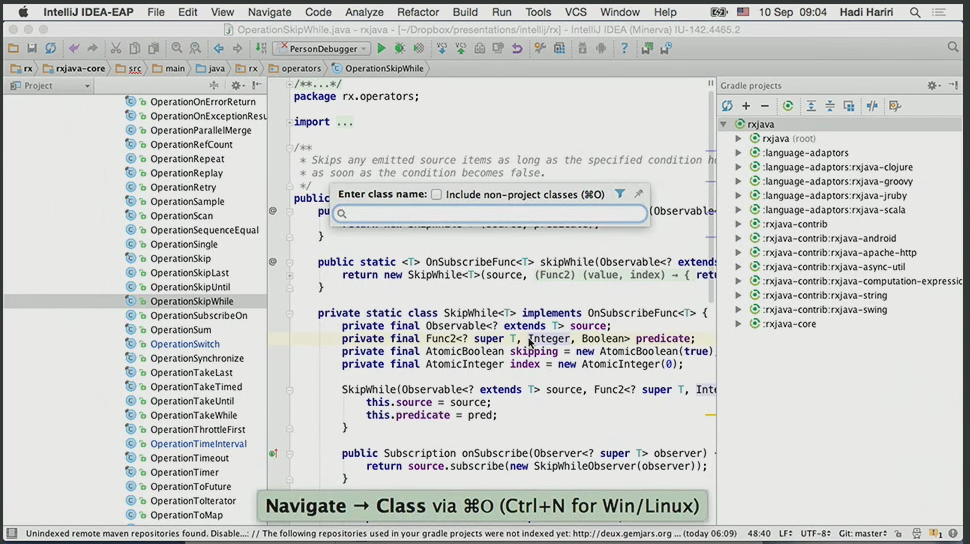Open the Refactor menu
The image size is (970, 544).
[418, 12]
